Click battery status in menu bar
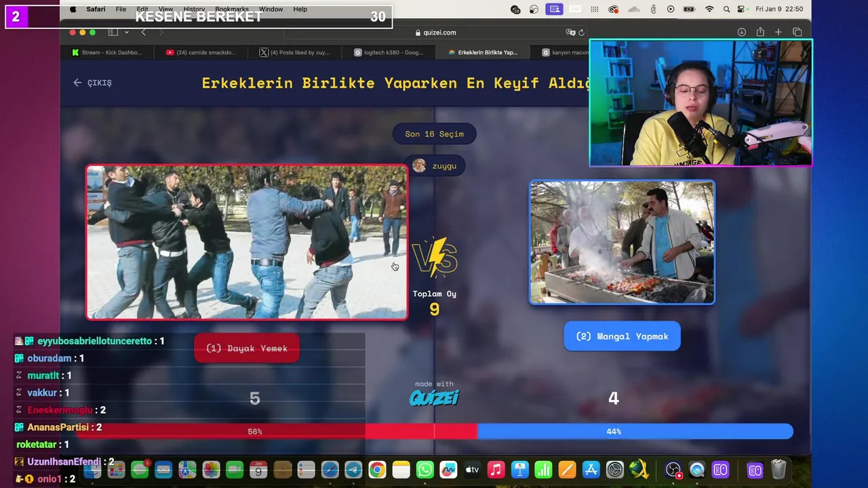Viewport: 868px width, 488px height. point(690,9)
